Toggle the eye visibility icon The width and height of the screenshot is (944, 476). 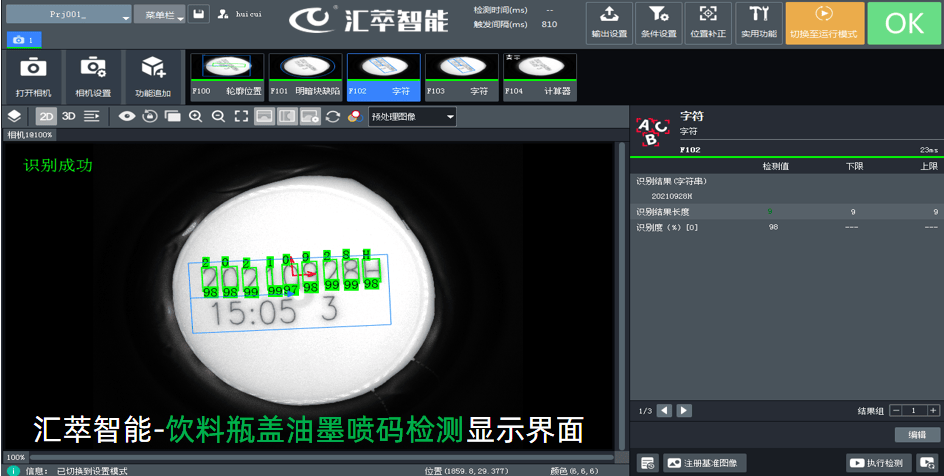pos(127,116)
